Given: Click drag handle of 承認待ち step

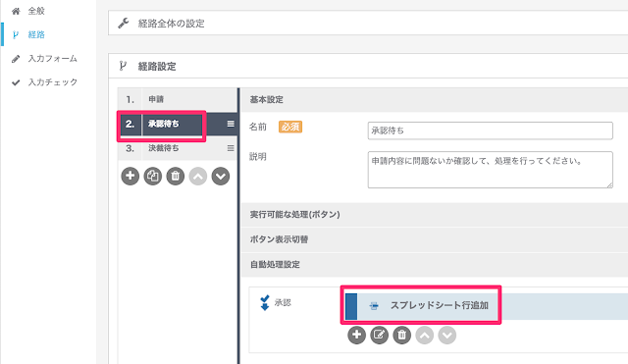Looking at the screenshot, I should click(231, 124).
